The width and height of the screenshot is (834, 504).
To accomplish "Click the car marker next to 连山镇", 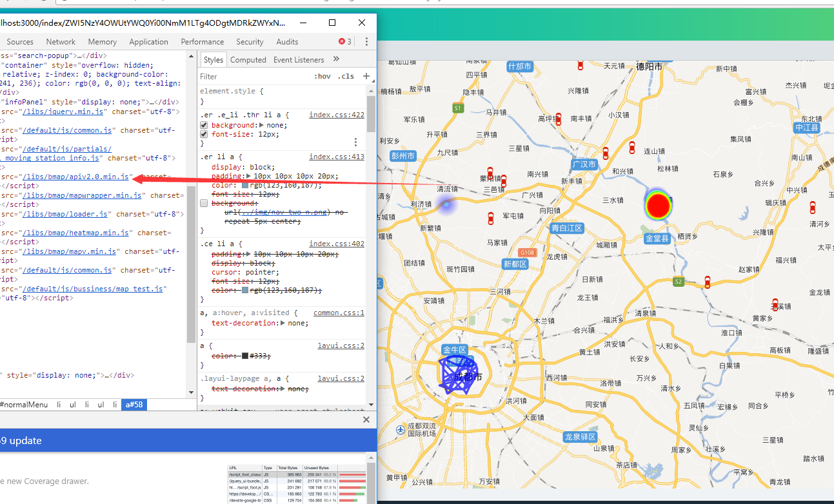I will [x=632, y=146].
